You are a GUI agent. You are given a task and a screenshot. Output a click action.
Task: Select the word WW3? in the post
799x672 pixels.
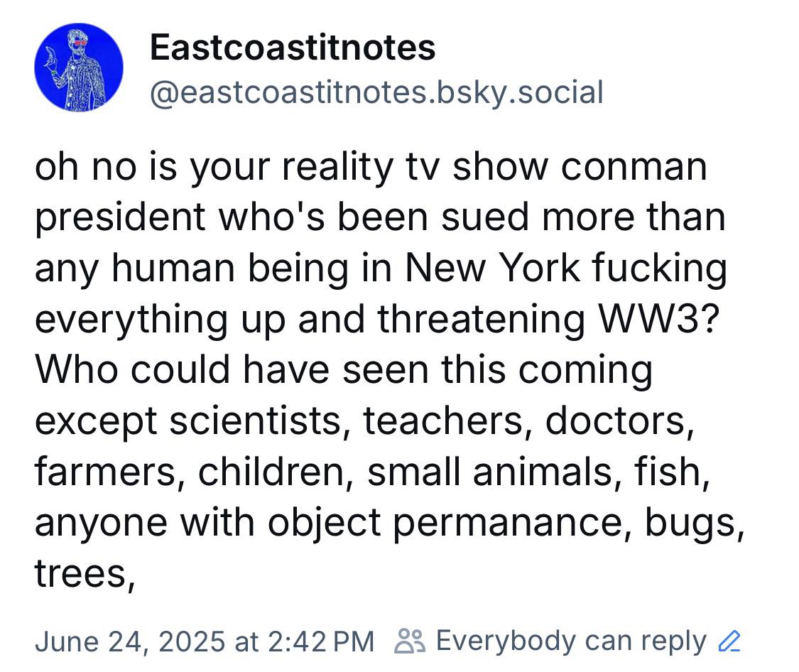[658, 319]
